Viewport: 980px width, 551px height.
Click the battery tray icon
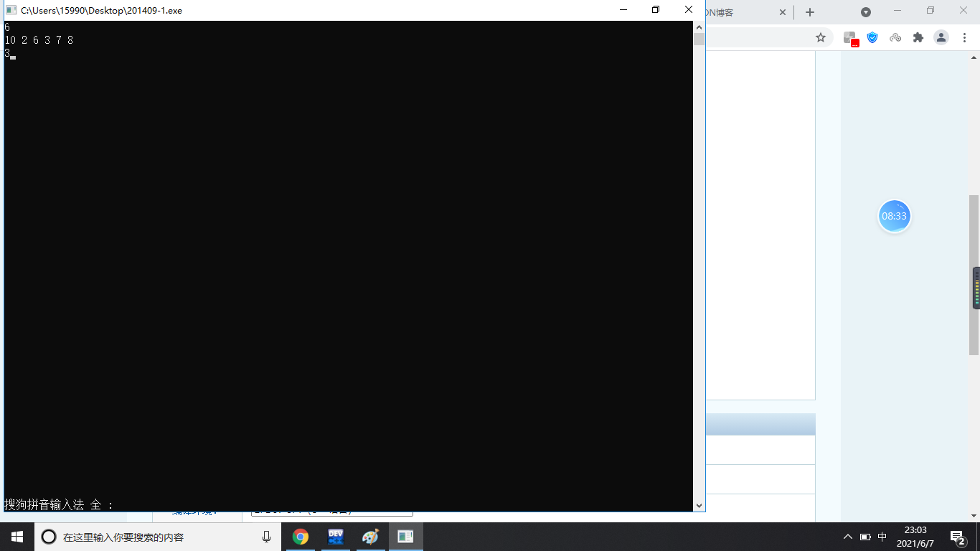click(x=865, y=537)
